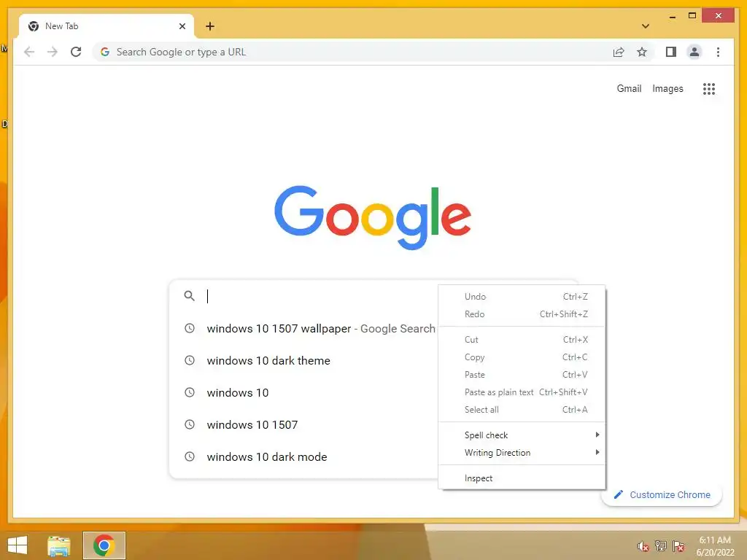Open the Images link

click(x=667, y=88)
